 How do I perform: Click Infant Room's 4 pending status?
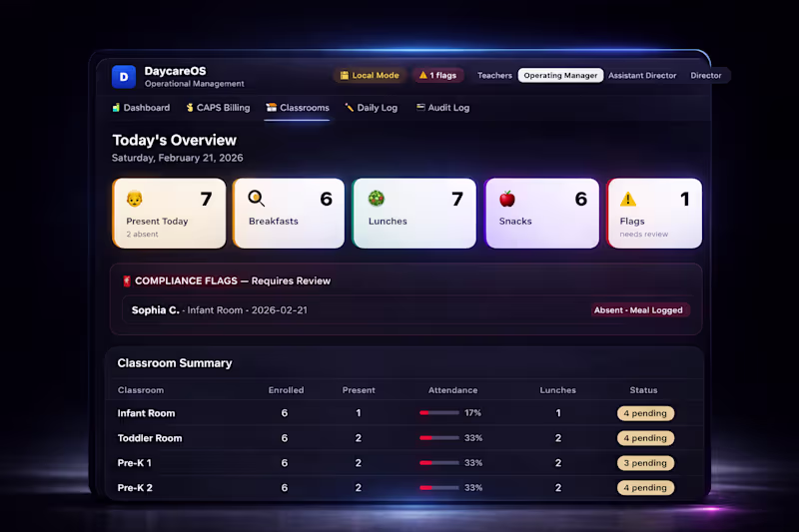click(x=645, y=413)
